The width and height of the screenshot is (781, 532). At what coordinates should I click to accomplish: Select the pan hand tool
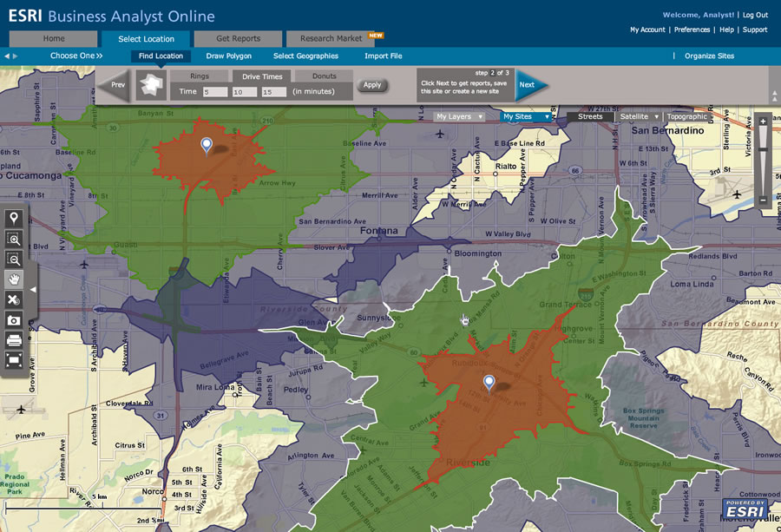13,279
